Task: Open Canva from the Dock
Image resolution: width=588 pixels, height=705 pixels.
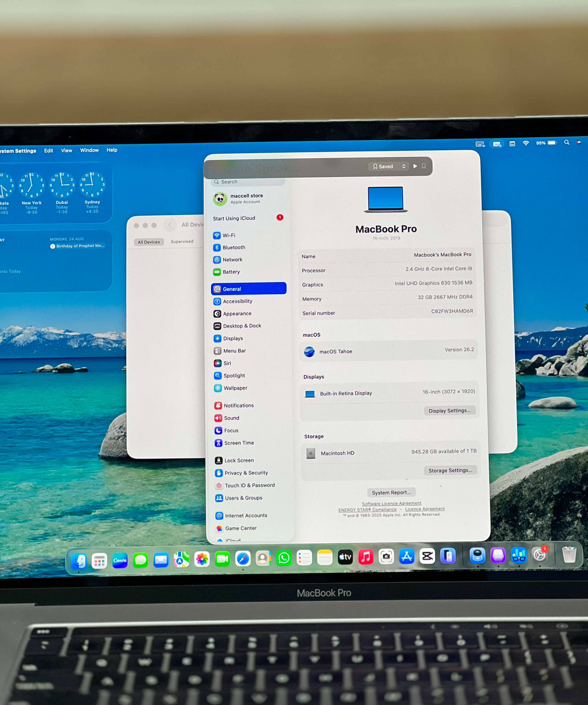Action: coord(120,560)
